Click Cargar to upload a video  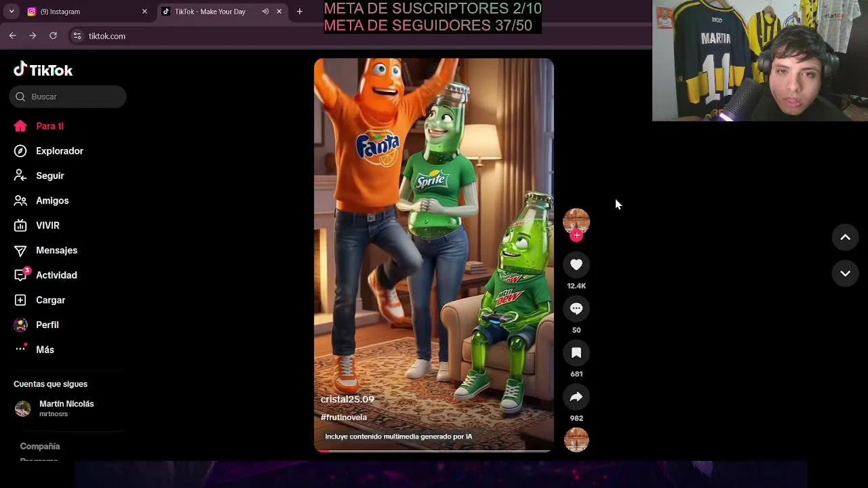pos(39,300)
